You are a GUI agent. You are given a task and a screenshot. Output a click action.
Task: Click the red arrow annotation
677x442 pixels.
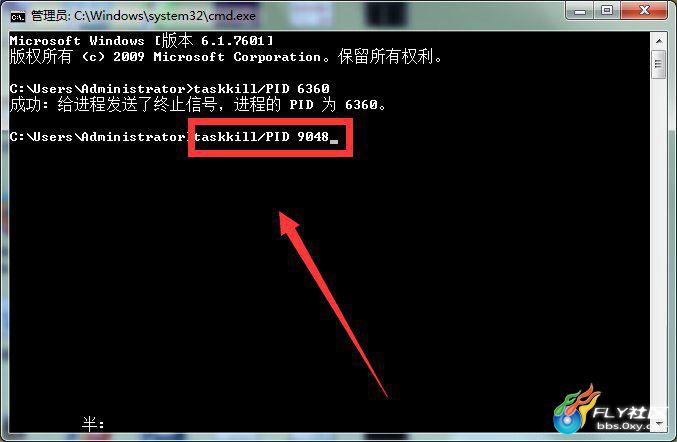[332, 303]
